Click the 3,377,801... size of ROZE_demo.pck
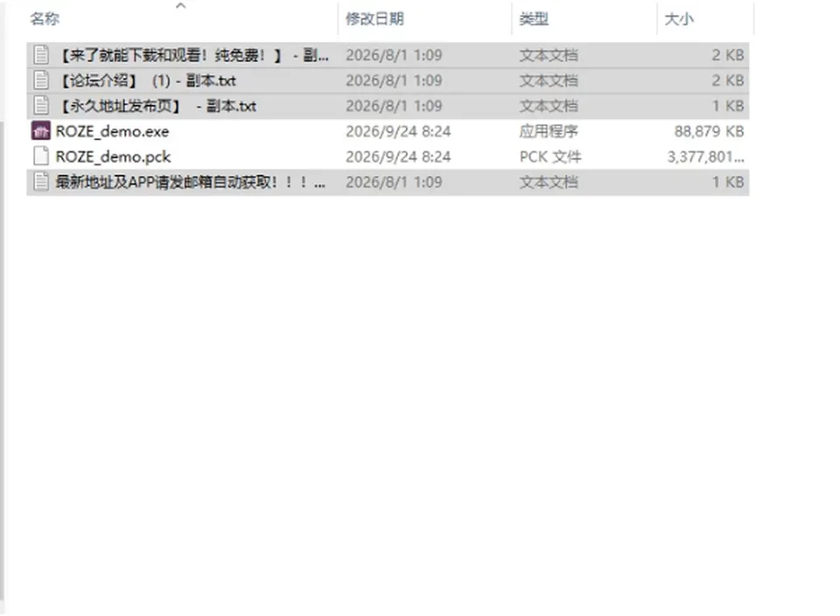Screen dimensions: 840x616 pyautogui.click(x=705, y=157)
